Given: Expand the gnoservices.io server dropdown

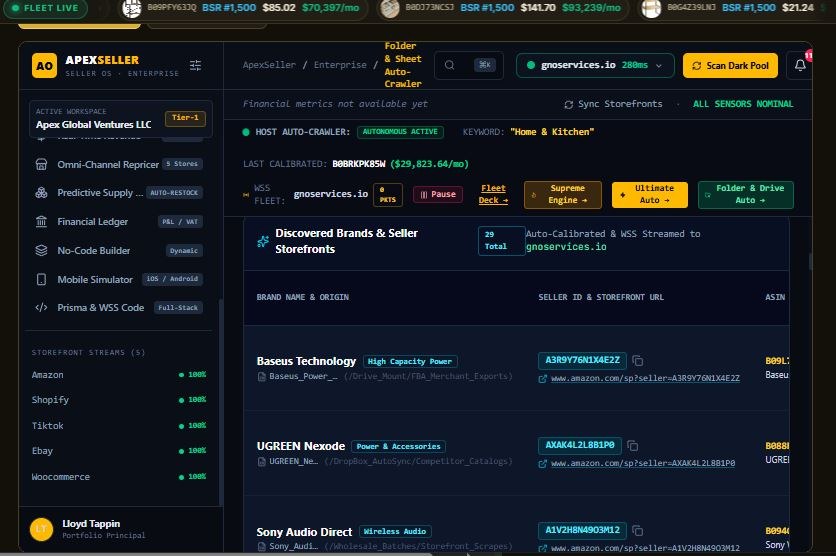Looking at the screenshot, I should coord(595,65).
